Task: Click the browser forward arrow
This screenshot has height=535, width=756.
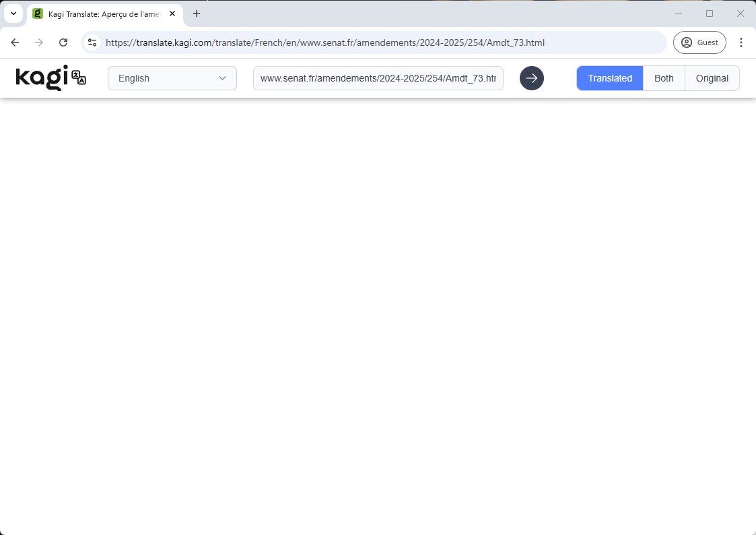Action: tap(39, 42)
